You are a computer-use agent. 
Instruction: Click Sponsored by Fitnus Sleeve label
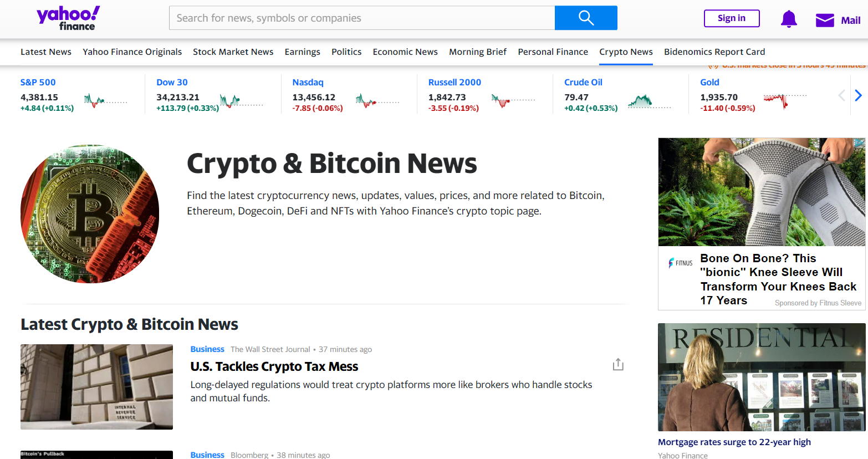pyautogui.click(x=818, y=303)
